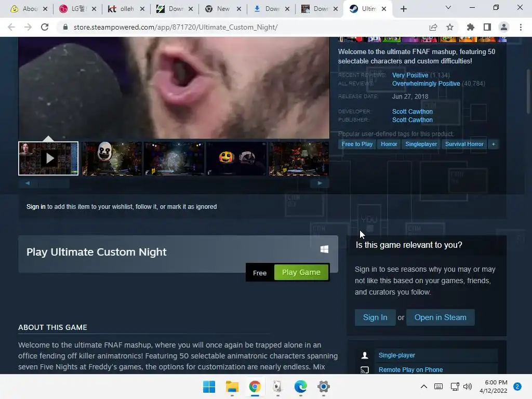
Task: Open Microsoft Edge from taskbar
Action: [x=301, y=387]
